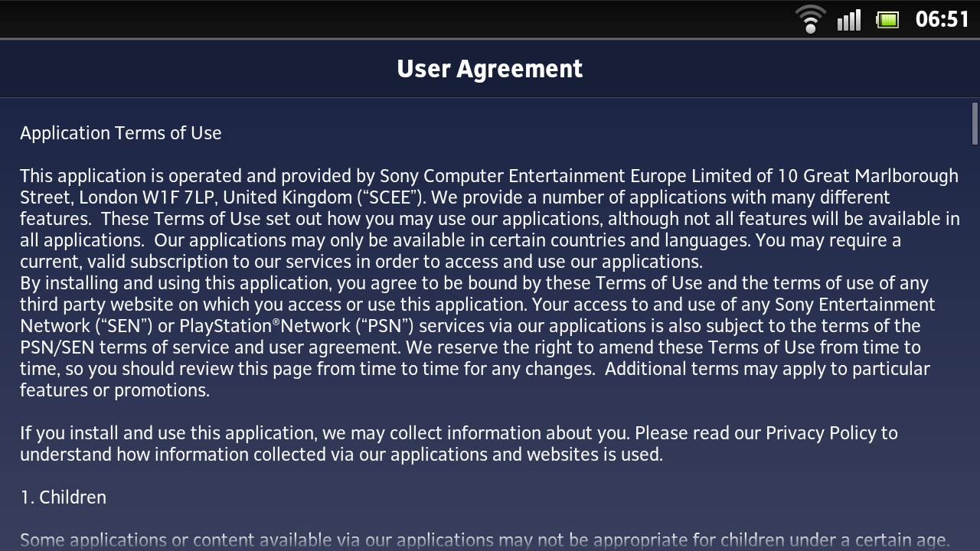This screenshot has height=551, width=980.
Task: Click the Some applications or content line
Action: [x=485, y=540]
